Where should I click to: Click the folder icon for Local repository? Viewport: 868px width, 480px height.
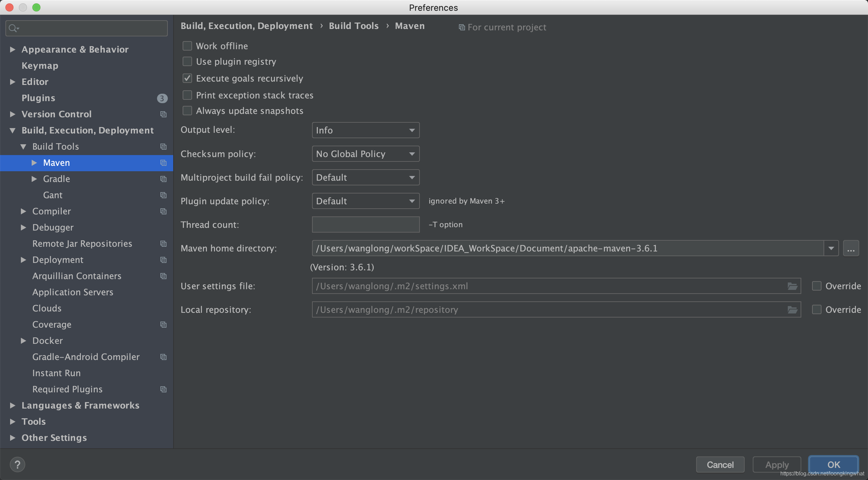[x=793, y=309]
